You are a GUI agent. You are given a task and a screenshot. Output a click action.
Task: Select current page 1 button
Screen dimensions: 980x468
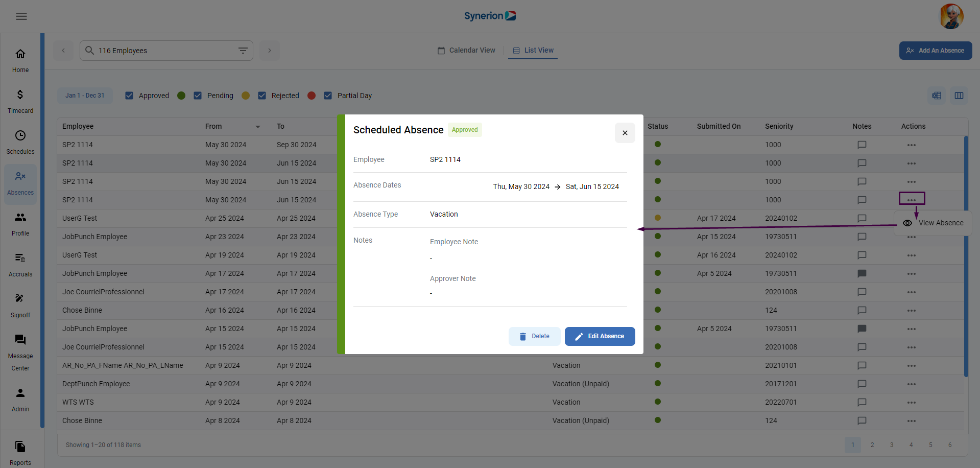853,445
